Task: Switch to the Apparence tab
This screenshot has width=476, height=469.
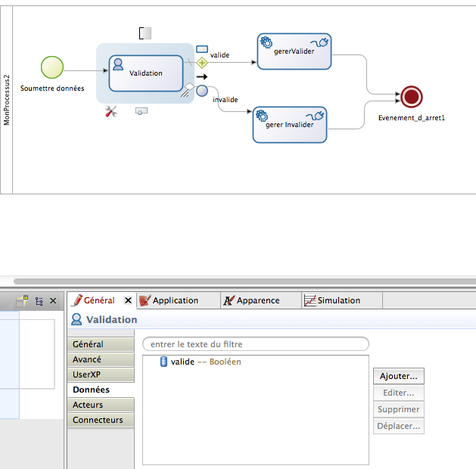Action: [258, 300]
